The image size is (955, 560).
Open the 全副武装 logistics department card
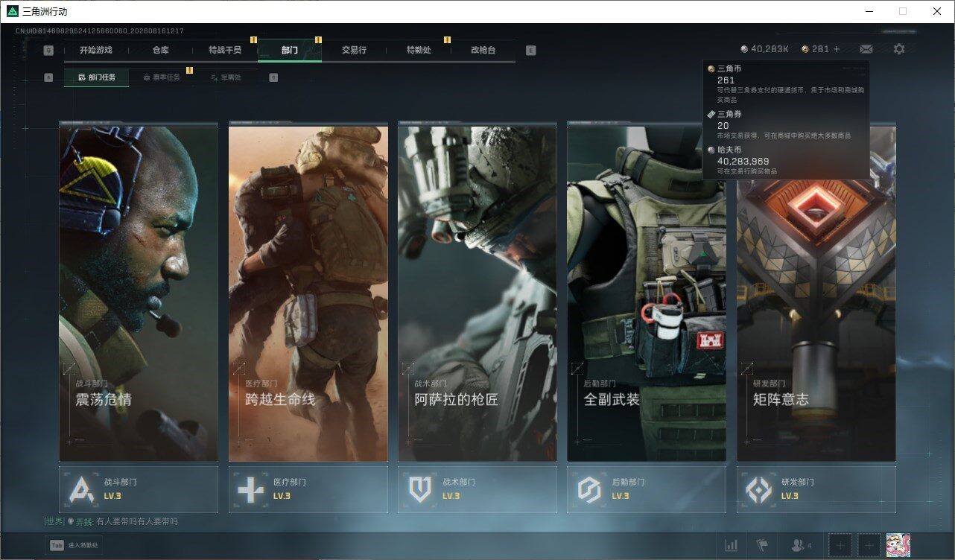647,293
